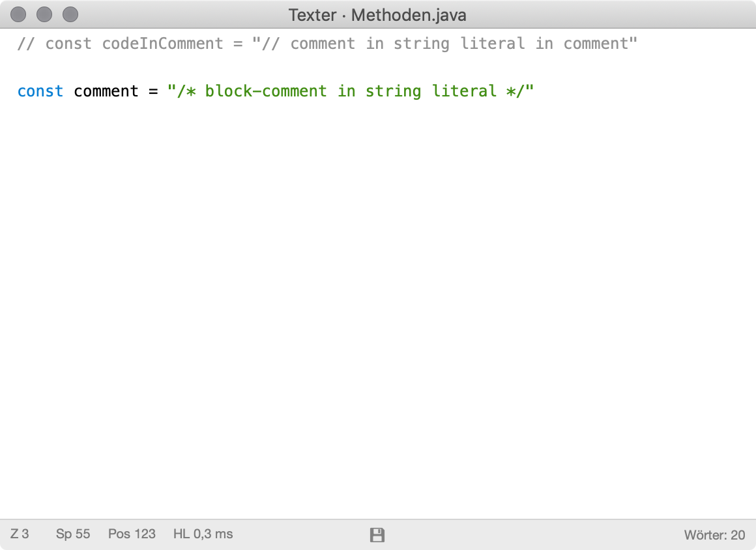Zoom the Texter window
The image size is (756, 550).
(70, 14)
